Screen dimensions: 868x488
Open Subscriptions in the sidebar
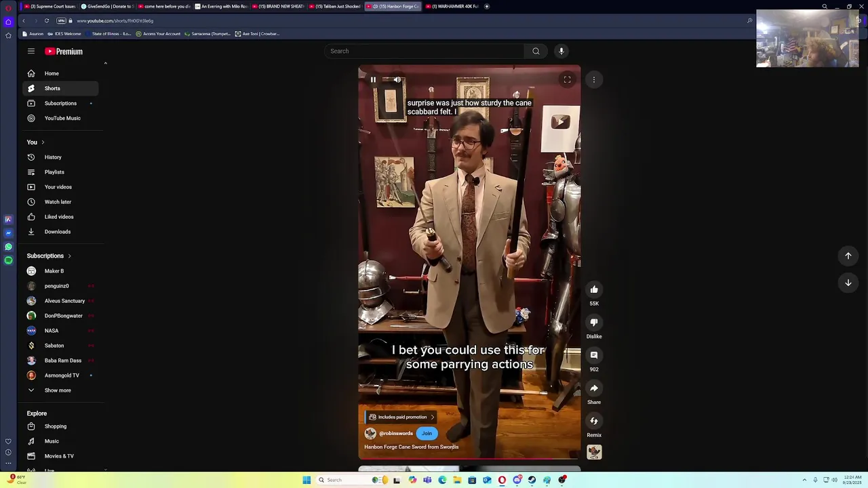pos(60,103)
